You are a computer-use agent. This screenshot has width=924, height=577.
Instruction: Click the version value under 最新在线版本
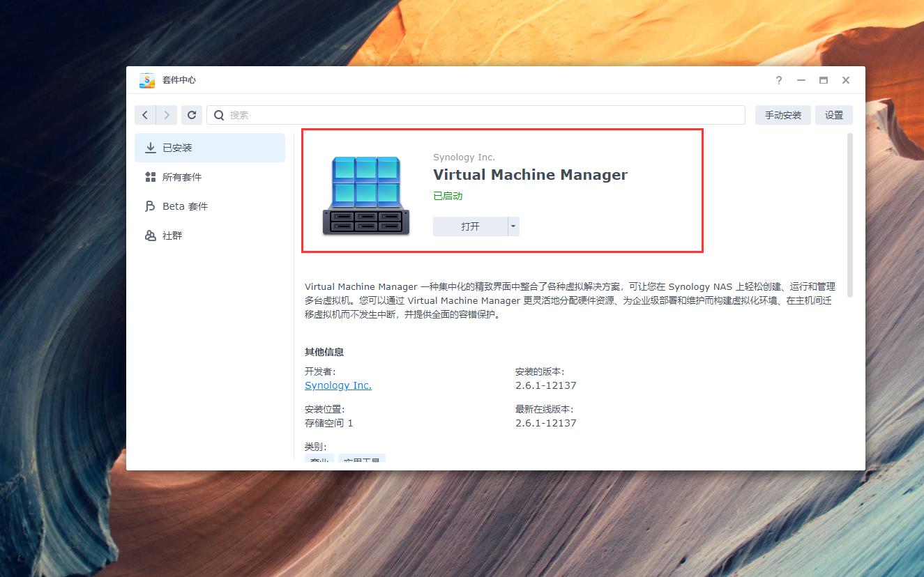tap(546, 423)
